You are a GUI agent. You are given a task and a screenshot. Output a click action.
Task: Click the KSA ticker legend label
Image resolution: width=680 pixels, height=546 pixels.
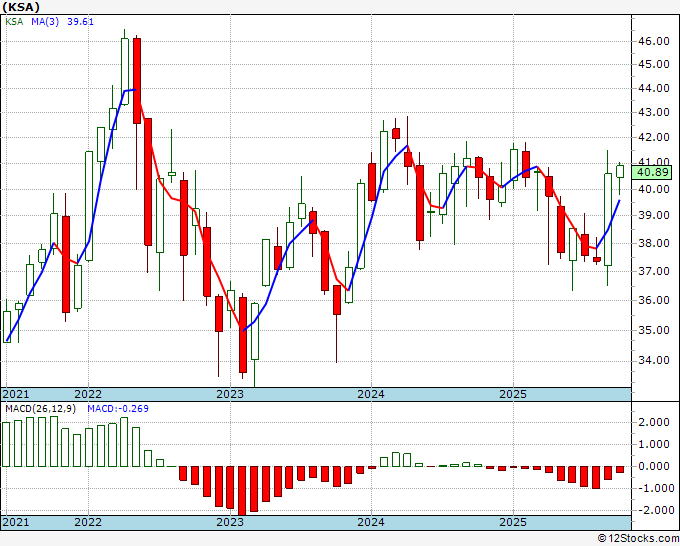[x=14, y=22]
